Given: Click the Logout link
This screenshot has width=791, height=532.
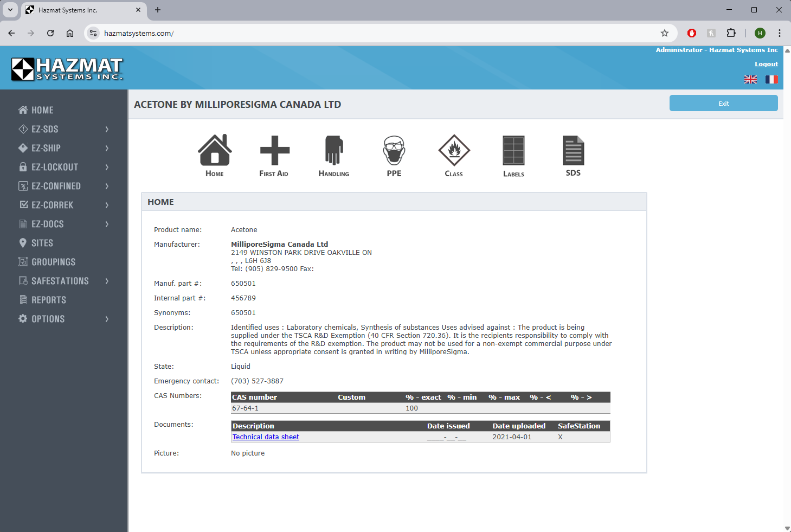Looking at the screenshot, I should point(766,64).
